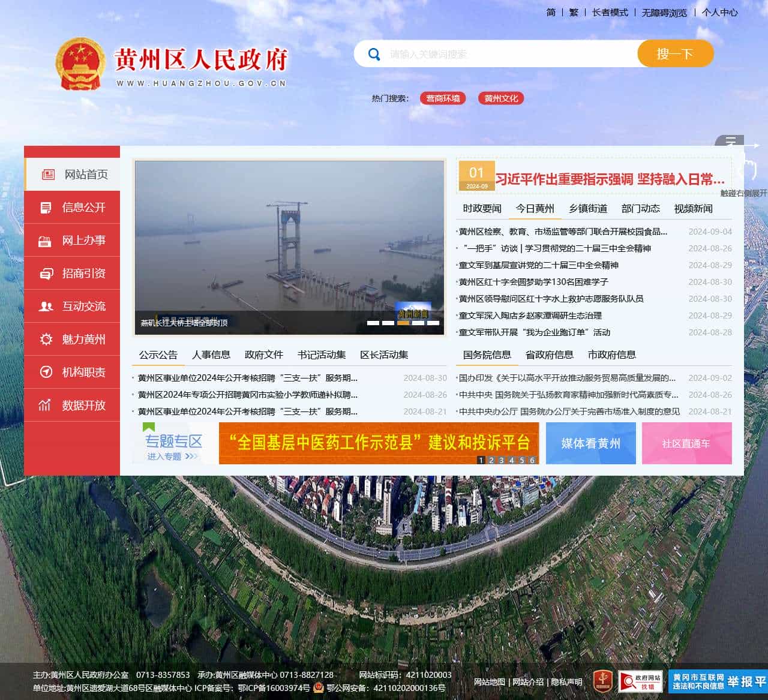Open 网站地图 in the footer

point(490,682)
